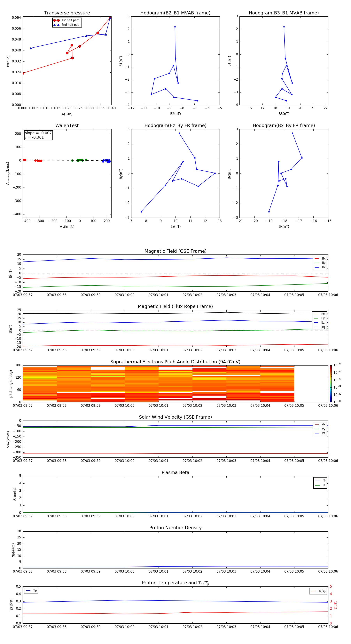Image resolution: width=351 pixels, height=644 pixels.
Task: Click the Np(#/cc) y-axis label
Action: 13,550
